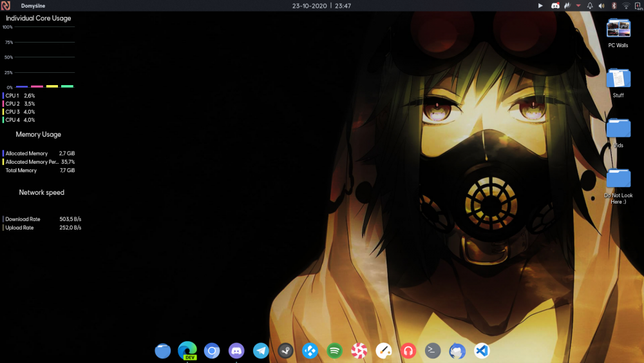Screen dimensions: 644x363
Task: Click the volume speaker tray icon
Action: coord(601,6)
